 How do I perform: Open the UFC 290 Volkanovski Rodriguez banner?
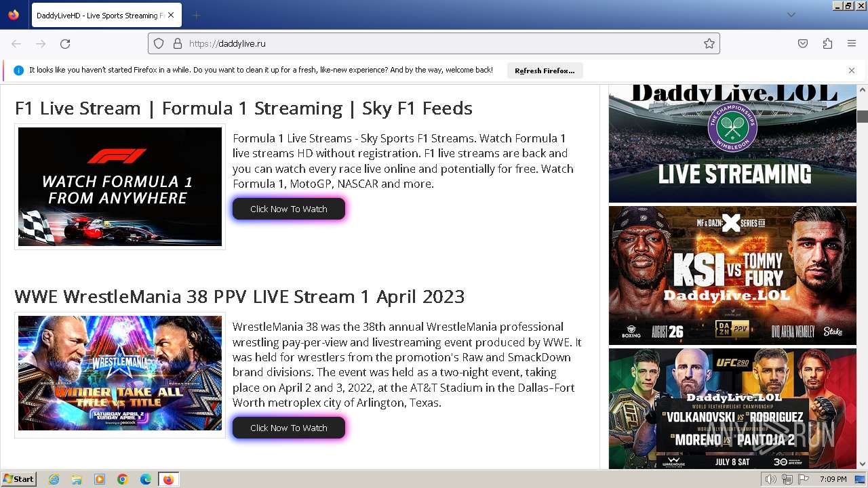(732, 408)
